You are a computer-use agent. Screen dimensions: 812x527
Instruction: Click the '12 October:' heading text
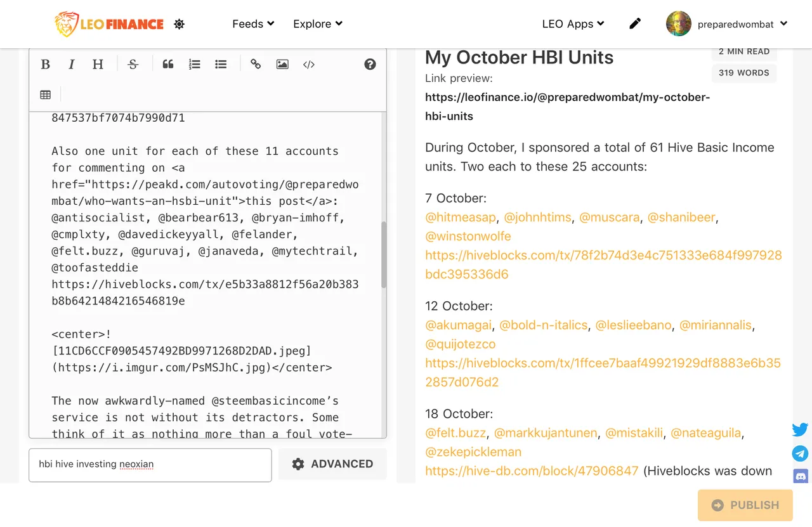coord(459,306)
